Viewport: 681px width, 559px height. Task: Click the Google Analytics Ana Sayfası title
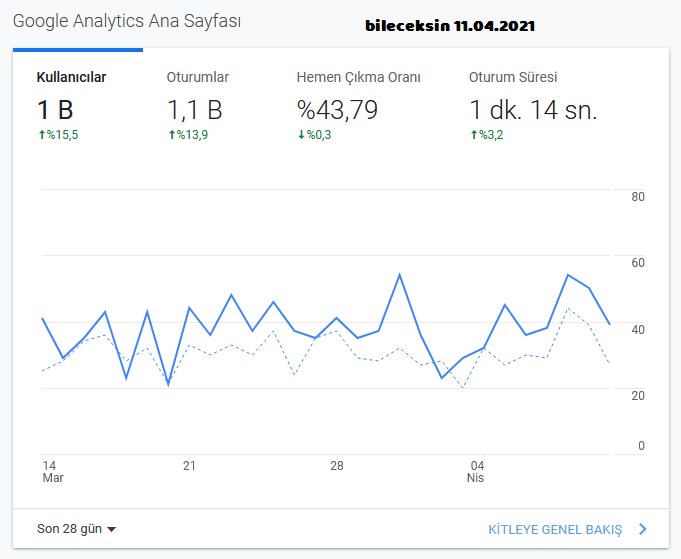point(127,21)
